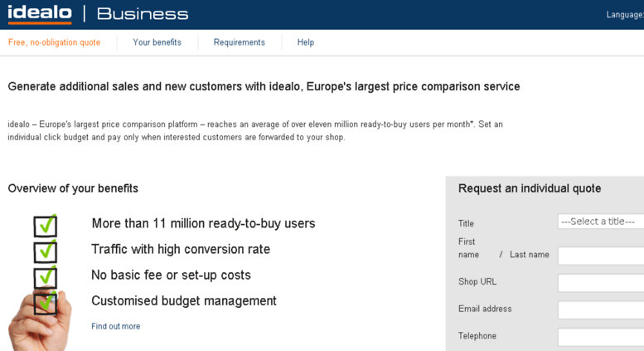Click the Telephone form label
Viewport: 644px width, 351px height.
[x=477, y=336]
